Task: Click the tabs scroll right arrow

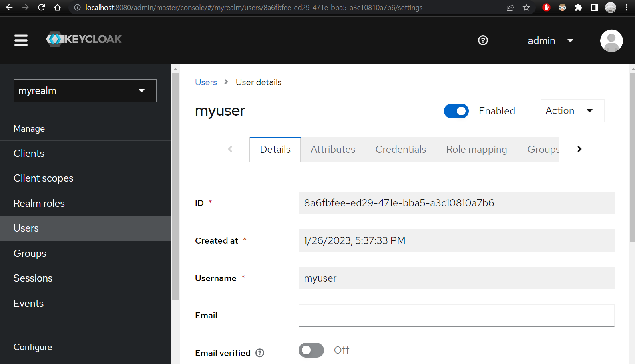Action: tap(579, 149)
